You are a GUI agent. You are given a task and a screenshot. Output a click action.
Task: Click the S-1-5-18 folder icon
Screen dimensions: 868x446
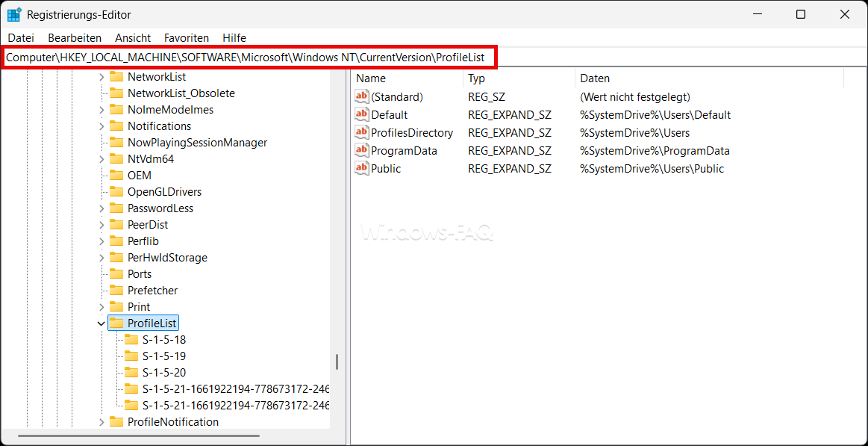(x=131, y=339)
